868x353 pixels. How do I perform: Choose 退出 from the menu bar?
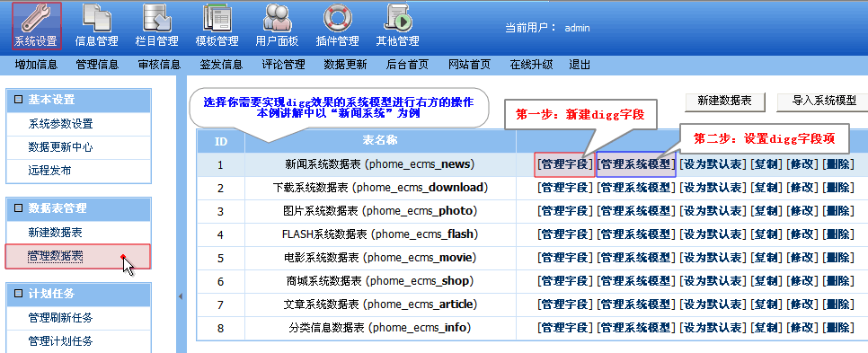(580, 65)
